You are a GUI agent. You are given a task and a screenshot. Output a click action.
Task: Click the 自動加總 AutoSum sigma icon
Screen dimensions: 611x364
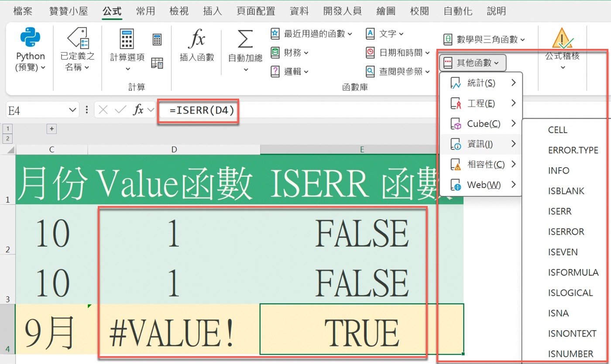pos(245,40)
